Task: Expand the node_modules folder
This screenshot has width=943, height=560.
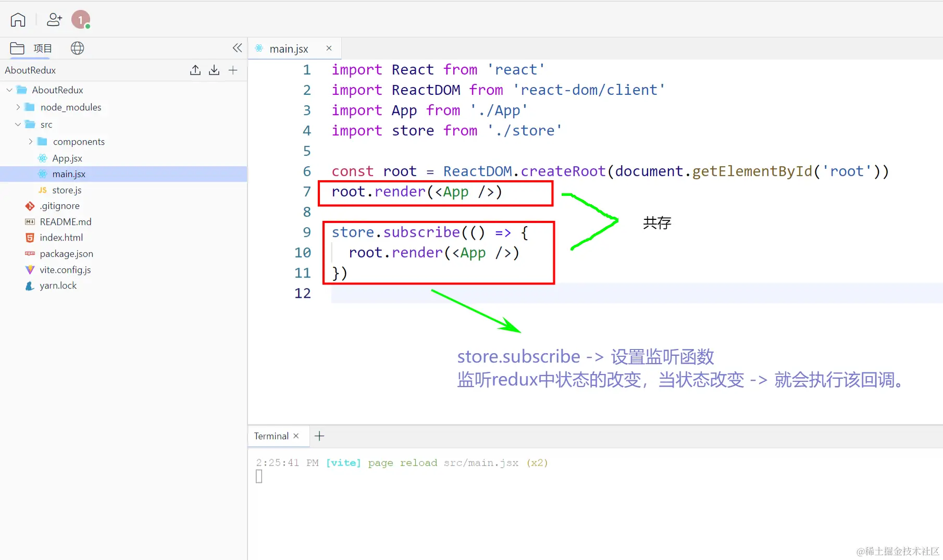Action: (x=18, y=107)
